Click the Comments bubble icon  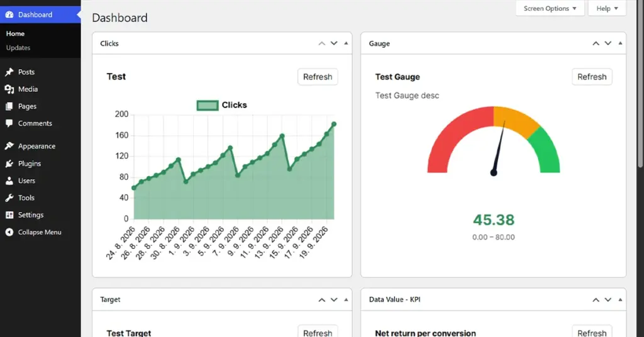coord(9,123)
